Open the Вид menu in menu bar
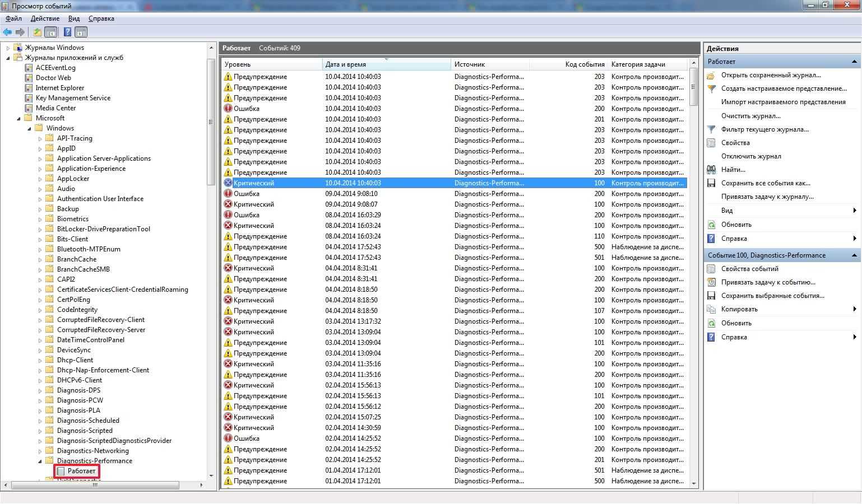Image resolution: width=862 pixels, height=504 pixels. 74,18
